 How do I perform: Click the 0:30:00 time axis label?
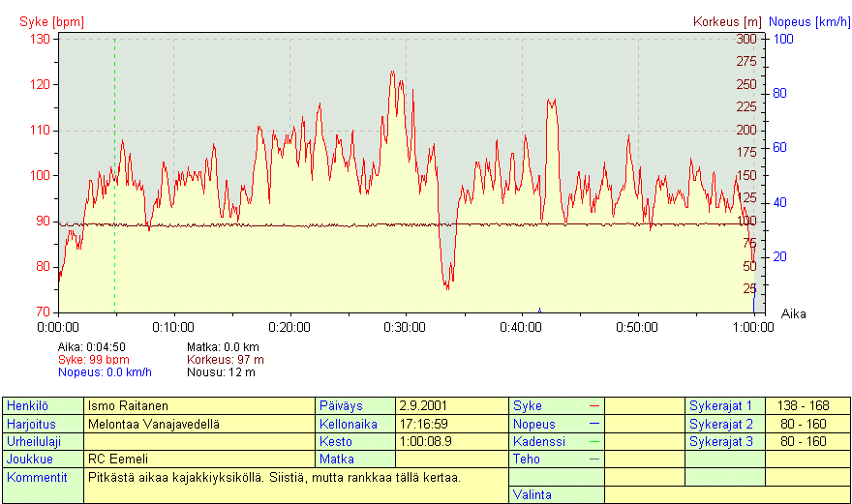[405, 327]
